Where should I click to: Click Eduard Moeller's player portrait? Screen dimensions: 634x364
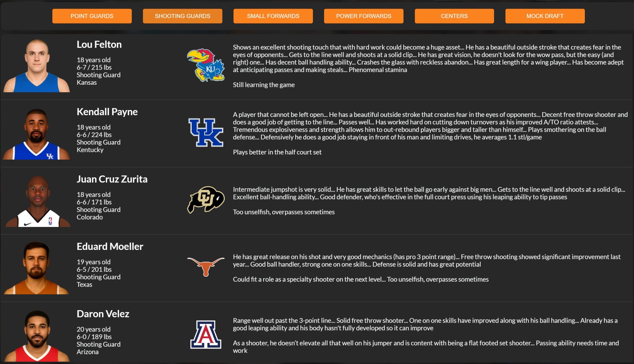[x=37, y=268]
